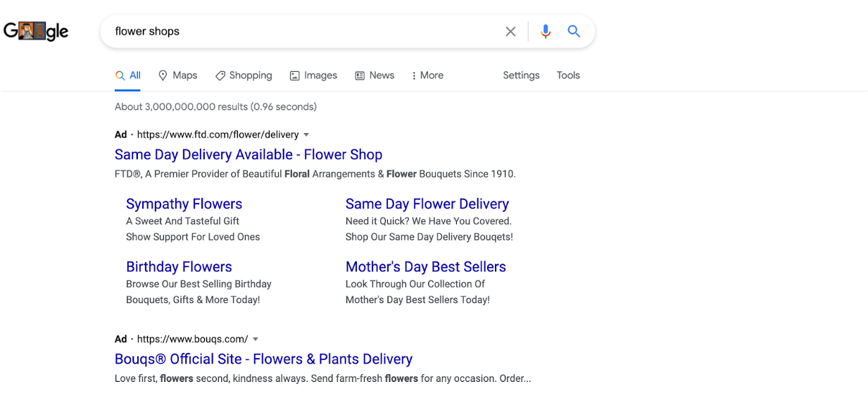This screenshot has height=396, width=868.
Task: Click 'Look Through Our Collection Of' text
Action: pyautogui.click(x=415, y=284)
